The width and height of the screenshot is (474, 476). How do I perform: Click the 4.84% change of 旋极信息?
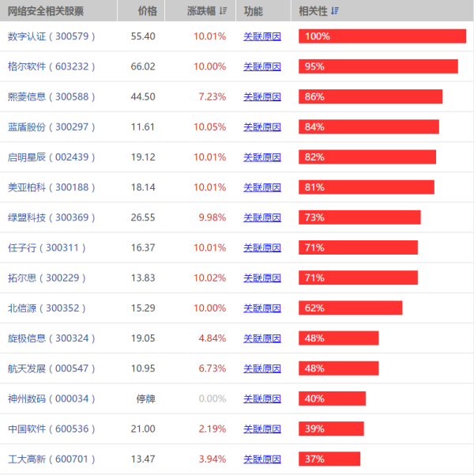213,338
